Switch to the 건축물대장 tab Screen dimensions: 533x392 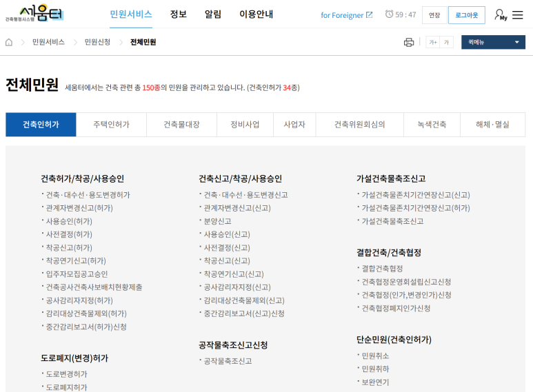[181, 125]
